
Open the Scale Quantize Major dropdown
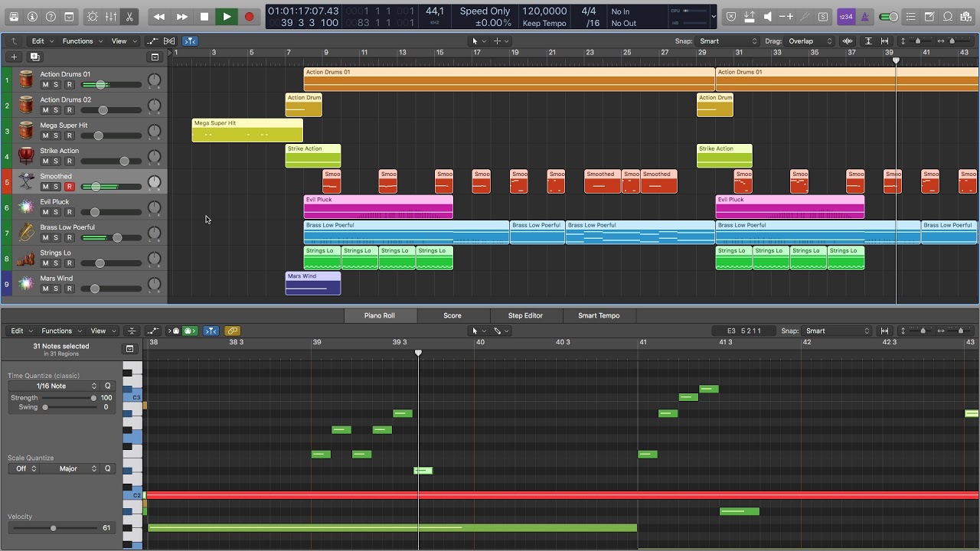pos(71,468)
